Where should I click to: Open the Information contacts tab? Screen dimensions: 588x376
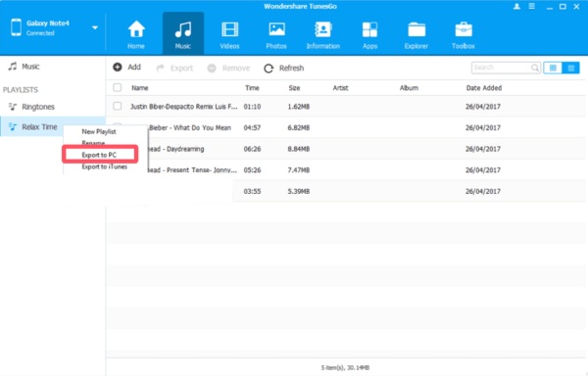click(x=322, y=35)
